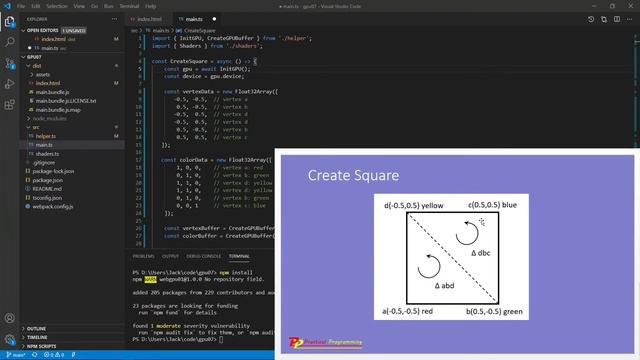The height and width of the screenshot is (360, 640).
Task: Open the Run menu
Action: [109, 6]
